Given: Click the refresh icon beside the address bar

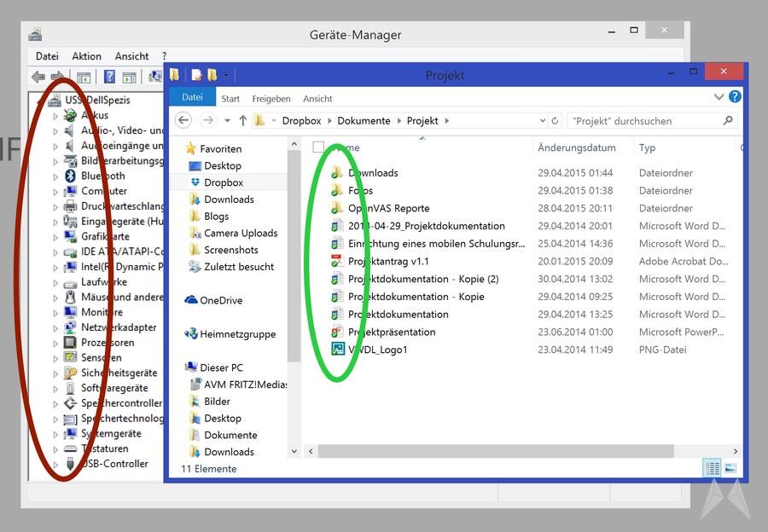Looking at the screenshot, I should click(x=556, y=121).
